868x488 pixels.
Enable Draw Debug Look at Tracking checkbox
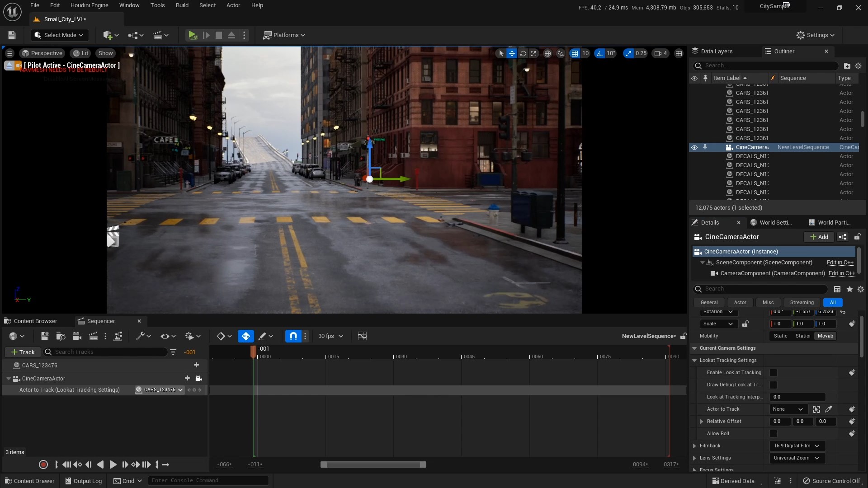click(x=774, y=385)
